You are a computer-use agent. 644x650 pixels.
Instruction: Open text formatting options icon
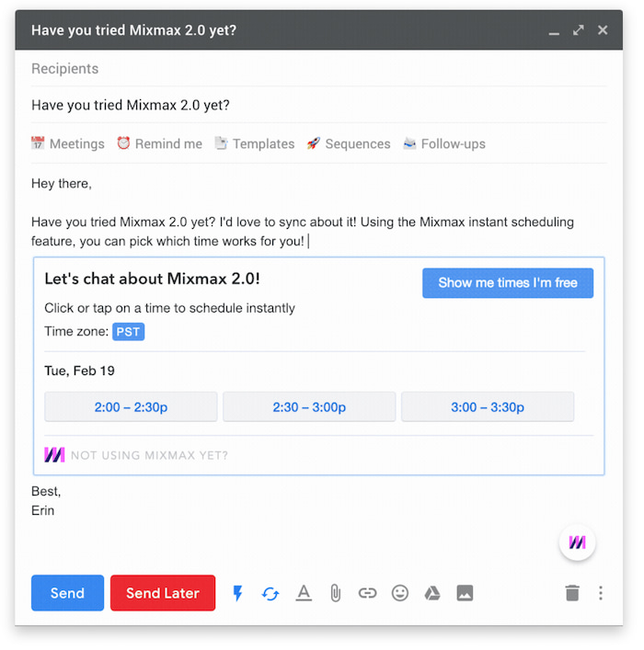304,594
